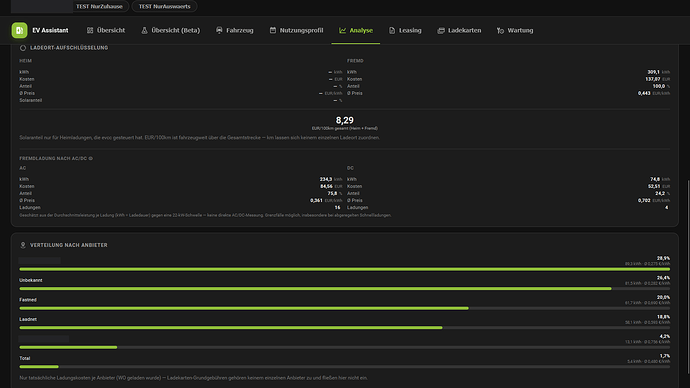
Task: Click the Unbekannt provider label
Action: pos(31,280)
